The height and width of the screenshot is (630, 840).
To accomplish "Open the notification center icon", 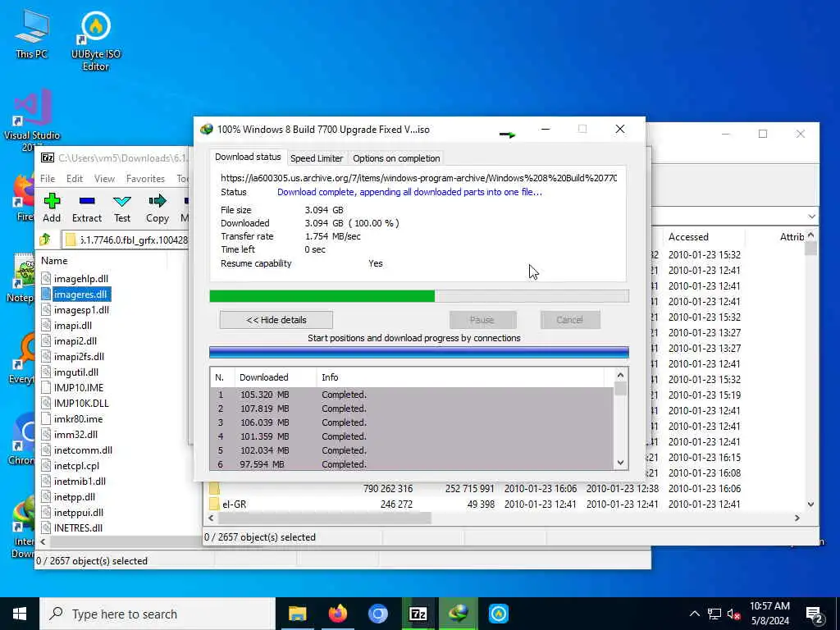I will click(x=815, y=614).
